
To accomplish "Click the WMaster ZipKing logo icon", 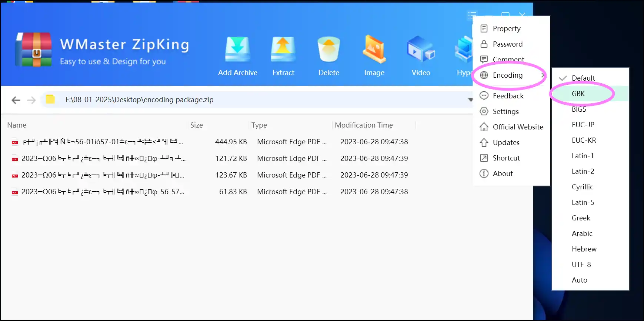I will tap(33, 50).
